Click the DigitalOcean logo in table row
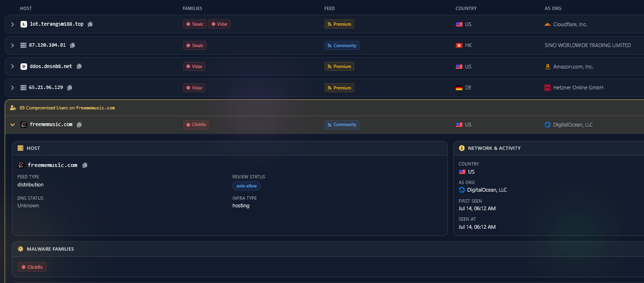Screen dimensions: 644x283 (x=548, y=125)
